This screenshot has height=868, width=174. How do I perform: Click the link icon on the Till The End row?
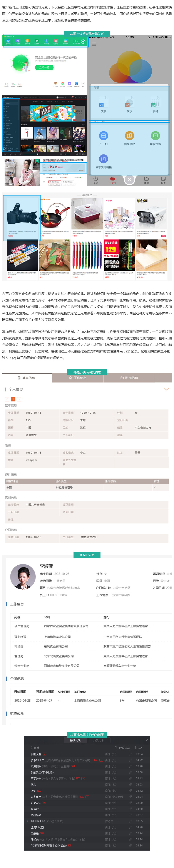[130, 821]
